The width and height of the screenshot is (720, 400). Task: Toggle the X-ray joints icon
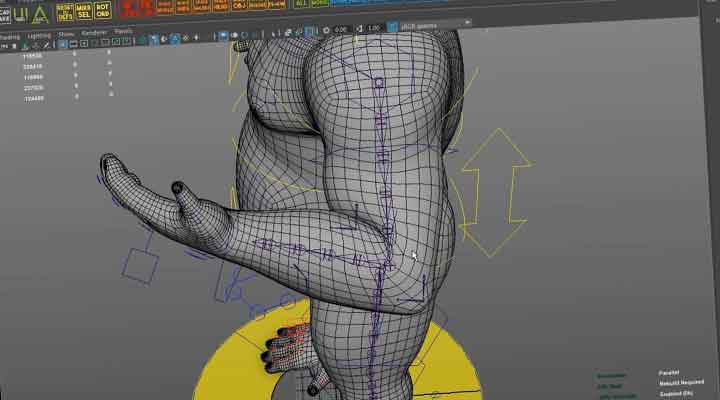pos(309,31)
